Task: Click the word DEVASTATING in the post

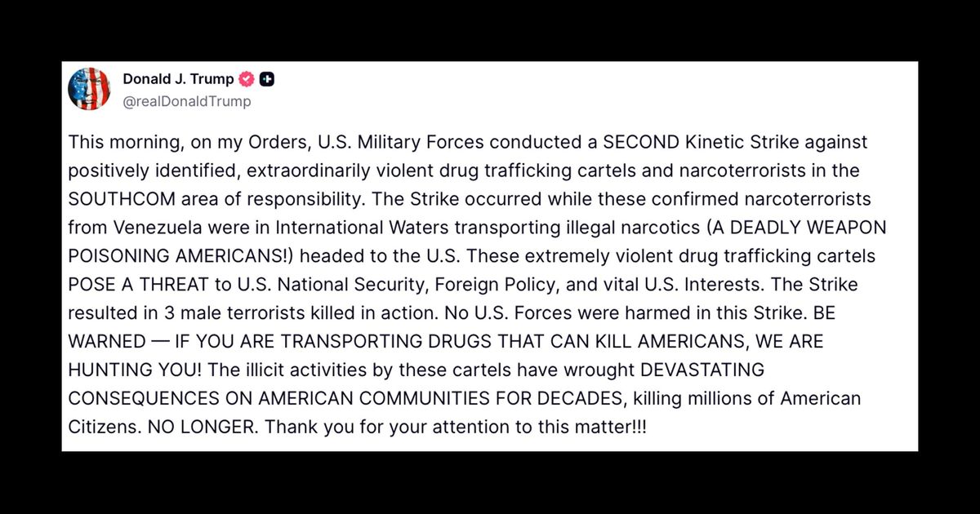Action: tap(702, 370)
